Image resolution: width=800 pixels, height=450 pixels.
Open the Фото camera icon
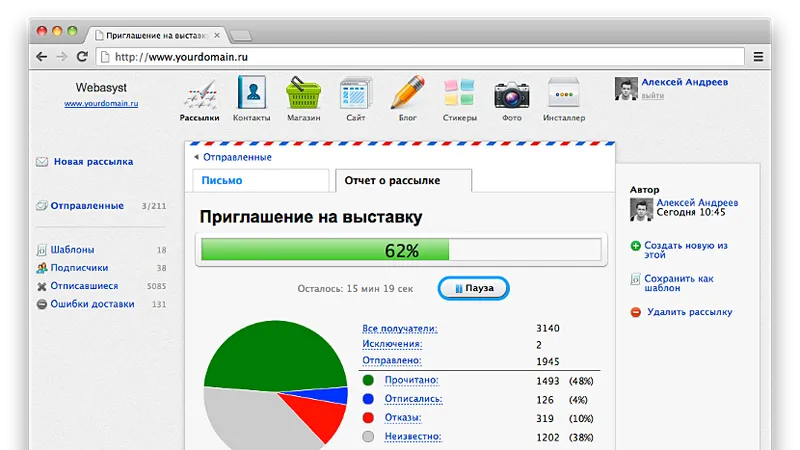[512, 95]
